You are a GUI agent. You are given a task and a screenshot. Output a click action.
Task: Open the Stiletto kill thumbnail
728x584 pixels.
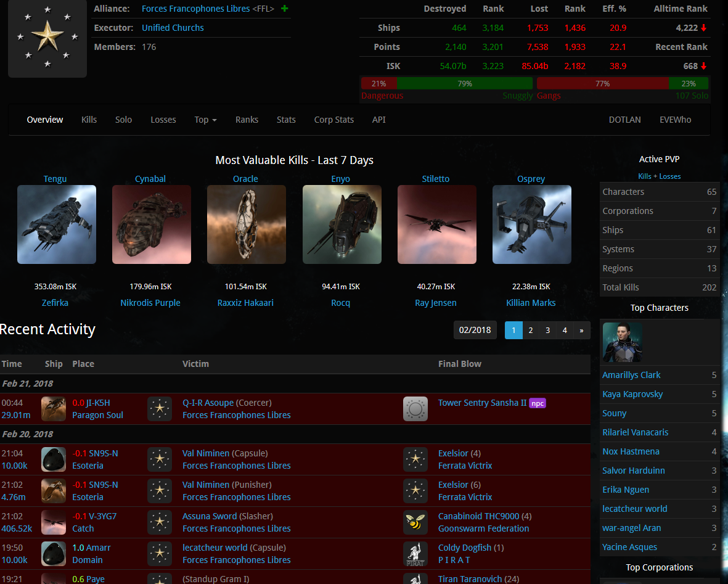point(437,224)
